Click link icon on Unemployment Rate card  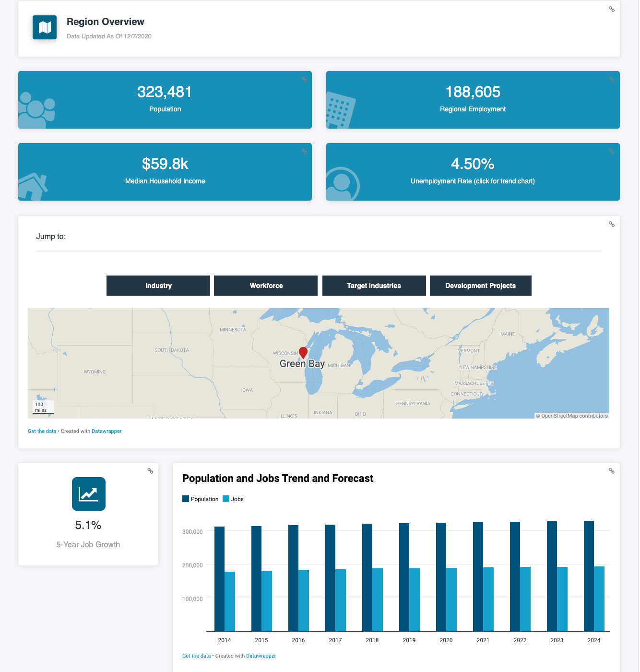click(612, 151)
